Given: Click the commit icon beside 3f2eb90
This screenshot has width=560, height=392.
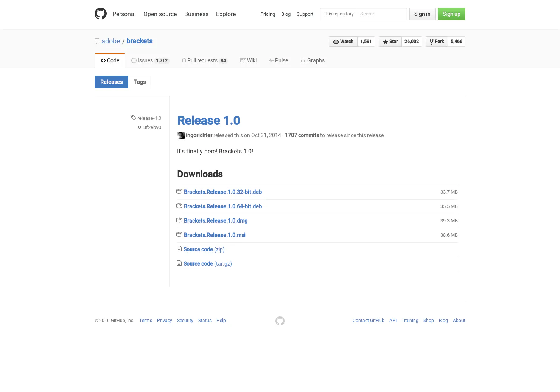Looking at the screenshot, I should click(x=140, y=127).
